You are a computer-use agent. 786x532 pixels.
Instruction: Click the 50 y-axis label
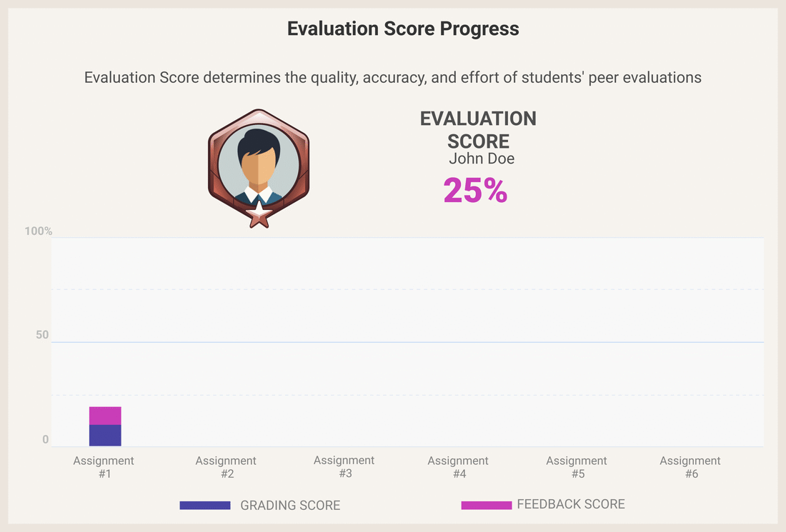[42, 335]
